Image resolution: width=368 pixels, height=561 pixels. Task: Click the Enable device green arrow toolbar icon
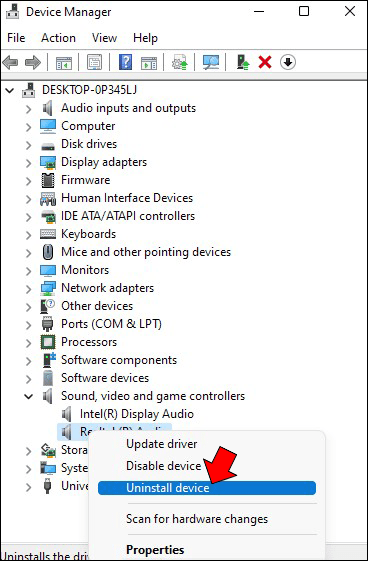click(243, 63)
